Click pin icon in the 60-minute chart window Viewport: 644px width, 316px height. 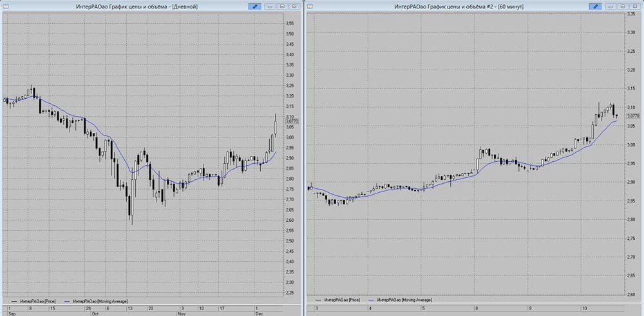595,6
